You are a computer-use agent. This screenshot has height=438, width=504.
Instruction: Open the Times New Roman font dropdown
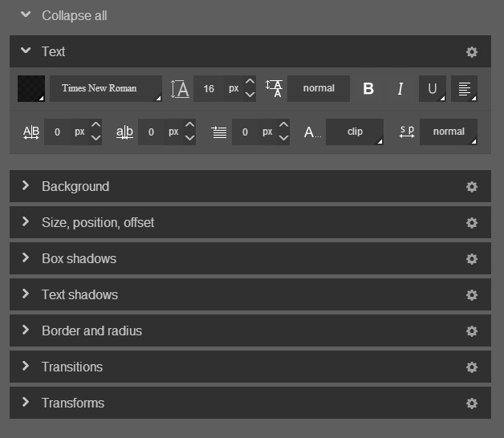pyautogui.click(x=105, y=89)
